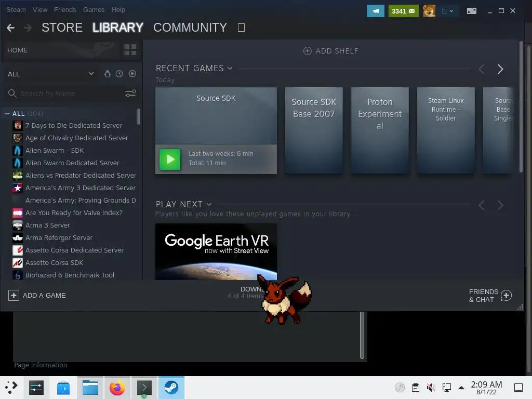This screenshot has height=399, width=532.
Task: Open the advanced filter settings icon
Action: click(130, 94)
